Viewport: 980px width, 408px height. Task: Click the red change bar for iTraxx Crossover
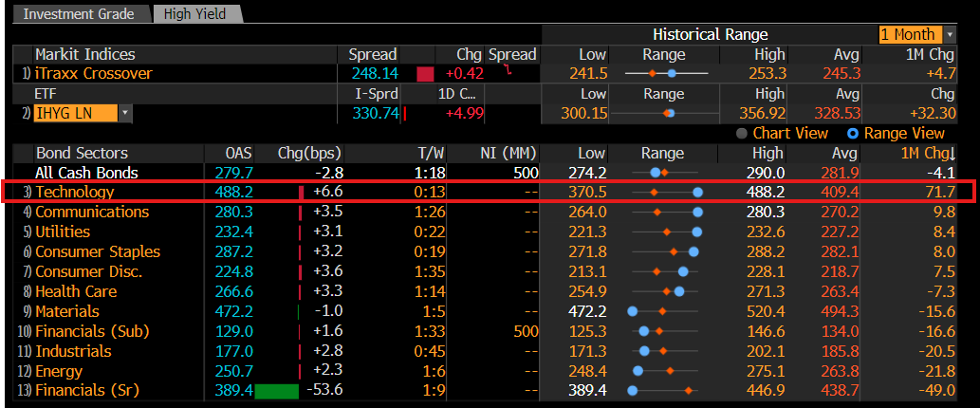pyautogui.click(x=426, y=74)
